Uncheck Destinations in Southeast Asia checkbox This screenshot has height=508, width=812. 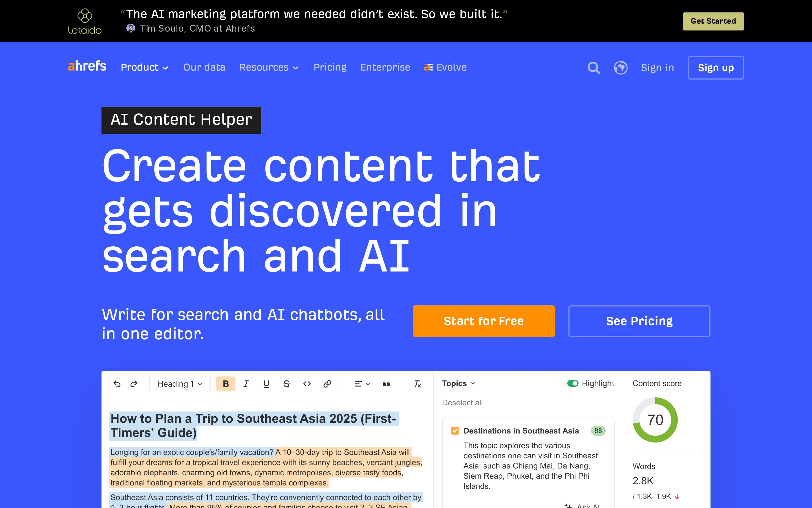pos(455,431)
